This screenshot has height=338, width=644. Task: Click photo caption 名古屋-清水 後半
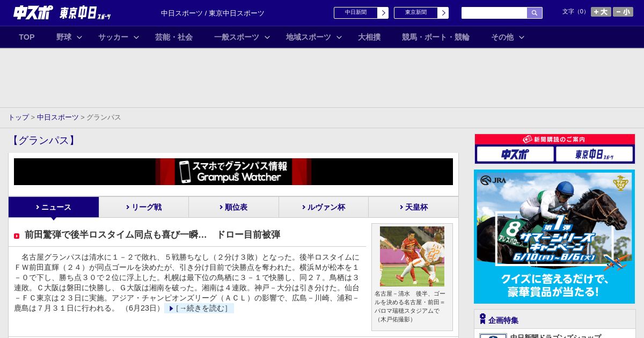pos(410,306)
